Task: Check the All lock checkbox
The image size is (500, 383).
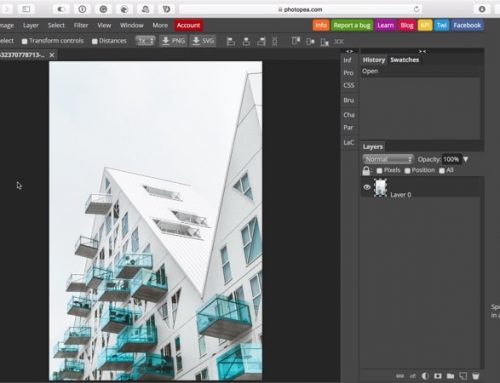Action: click(x=442, y=171)
